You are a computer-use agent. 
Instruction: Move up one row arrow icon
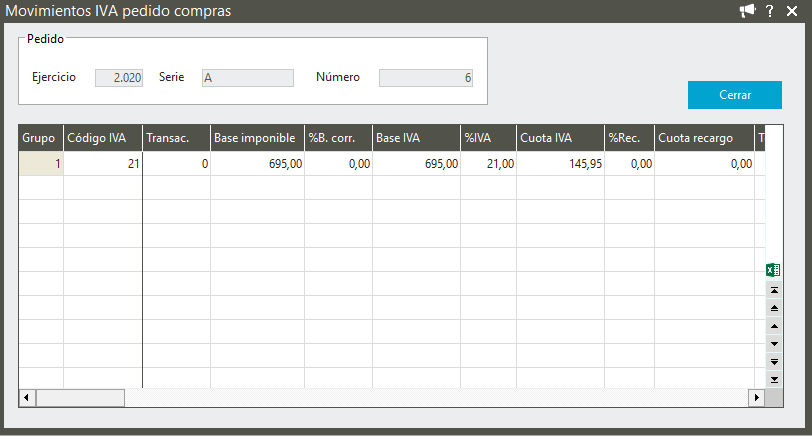coord(774,326)
